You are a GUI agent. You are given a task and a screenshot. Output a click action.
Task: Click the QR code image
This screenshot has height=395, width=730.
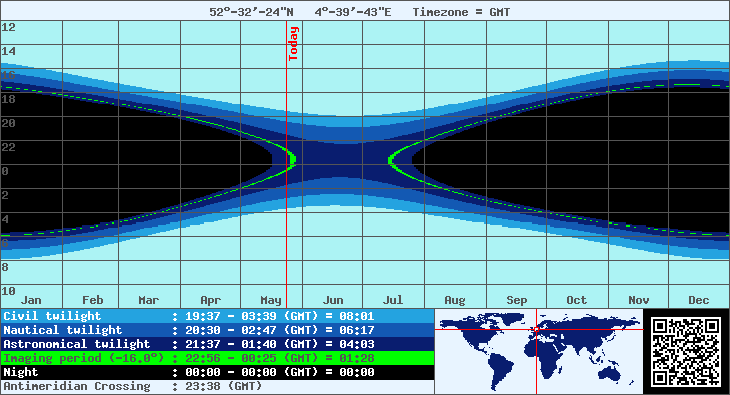pyautogui.click(x=686, y=352)
